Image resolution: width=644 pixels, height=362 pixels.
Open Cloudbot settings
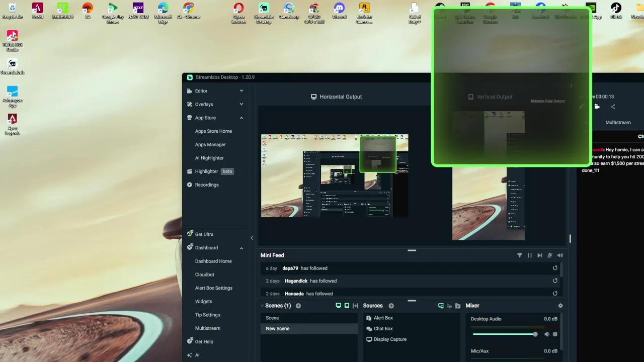[205, 275]
